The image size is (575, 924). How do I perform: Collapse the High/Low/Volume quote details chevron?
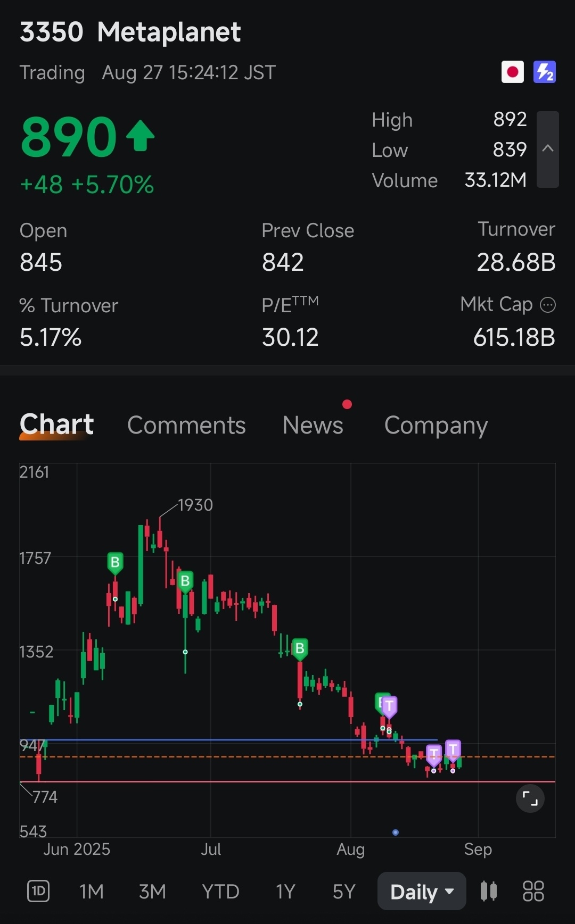click(x=548, y=149)
